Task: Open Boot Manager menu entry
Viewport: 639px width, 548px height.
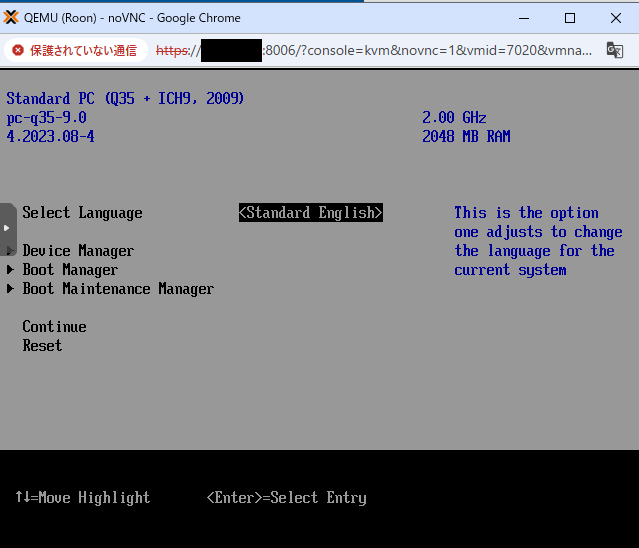Action: coord(70,270)
